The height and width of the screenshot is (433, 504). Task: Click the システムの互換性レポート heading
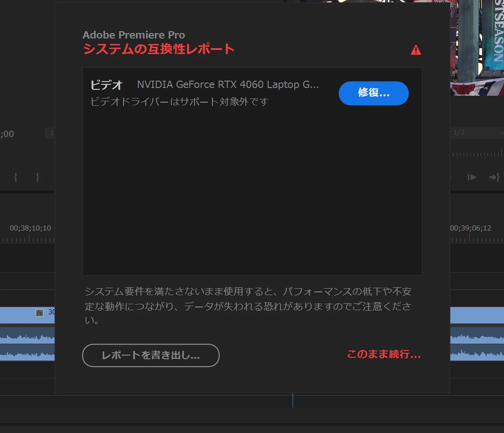point(159,49)
